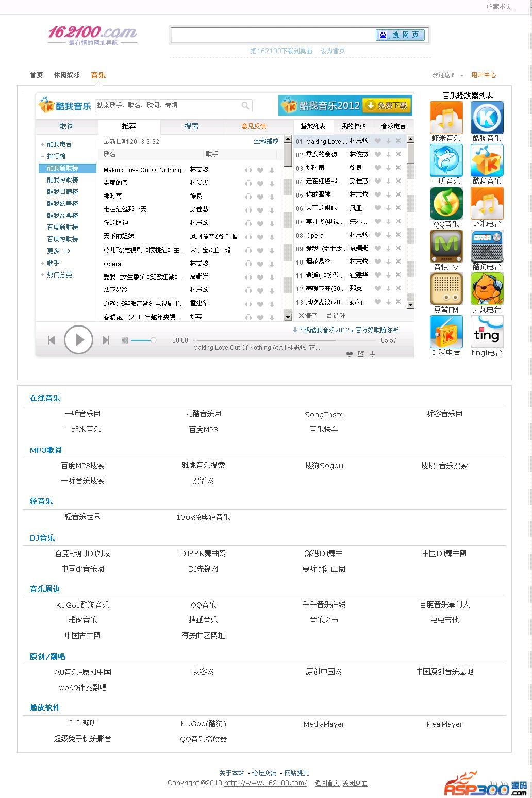This screenshot has height=798, width=532.
Task: Remove playlist track 03 那时雨 with X icon
Action: click(398, 168)
